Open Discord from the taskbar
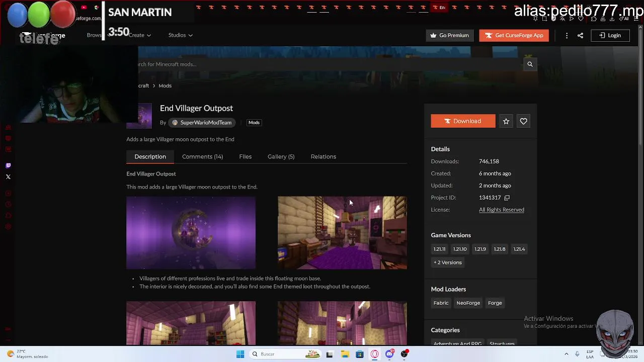Screen dimensions: 644x362 point(389,354)
